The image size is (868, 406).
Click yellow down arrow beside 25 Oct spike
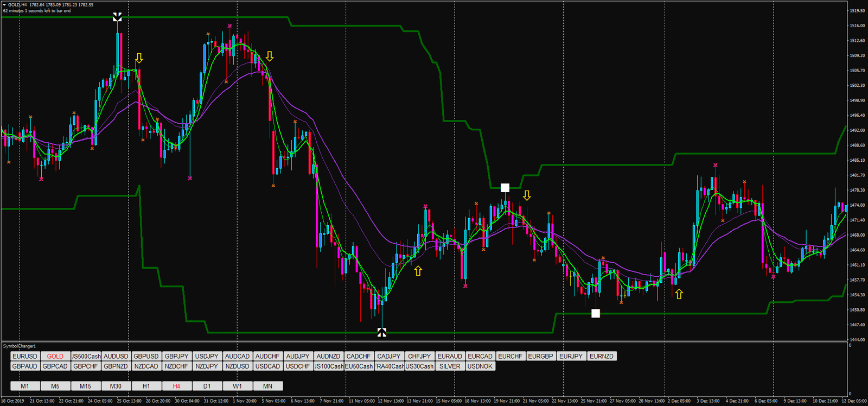point(139,58)
